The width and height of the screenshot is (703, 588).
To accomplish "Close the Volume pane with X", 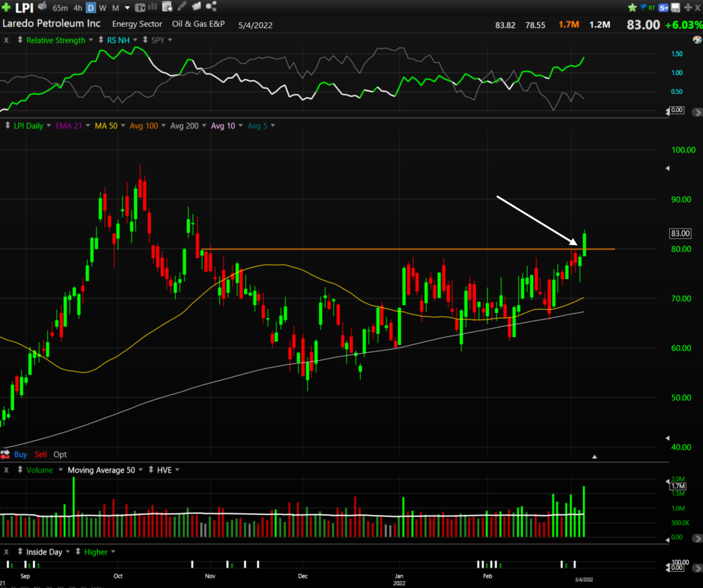I will [7, 470].
